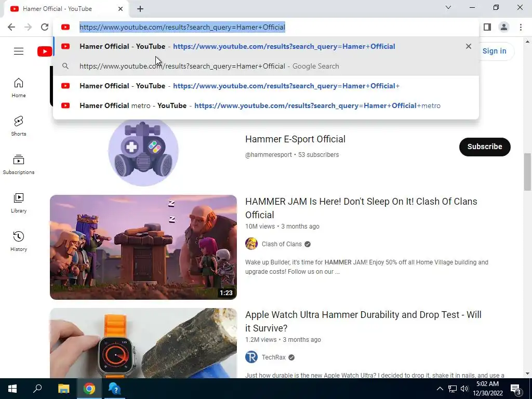
Task: Click Sign in button
Action: coord(494,51)
